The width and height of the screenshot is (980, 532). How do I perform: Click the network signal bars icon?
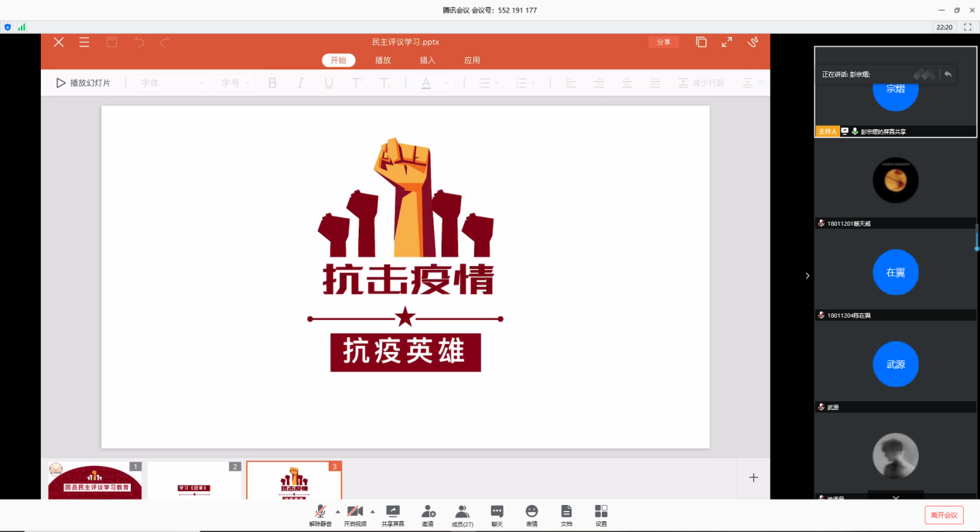pos(22,26)
